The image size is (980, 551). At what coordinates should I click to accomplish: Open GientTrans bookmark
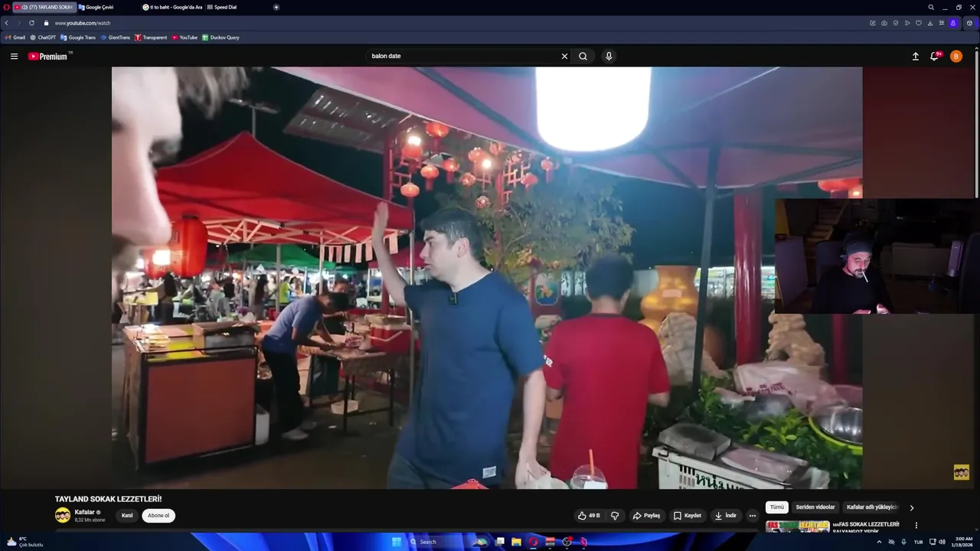coord(116,37)
